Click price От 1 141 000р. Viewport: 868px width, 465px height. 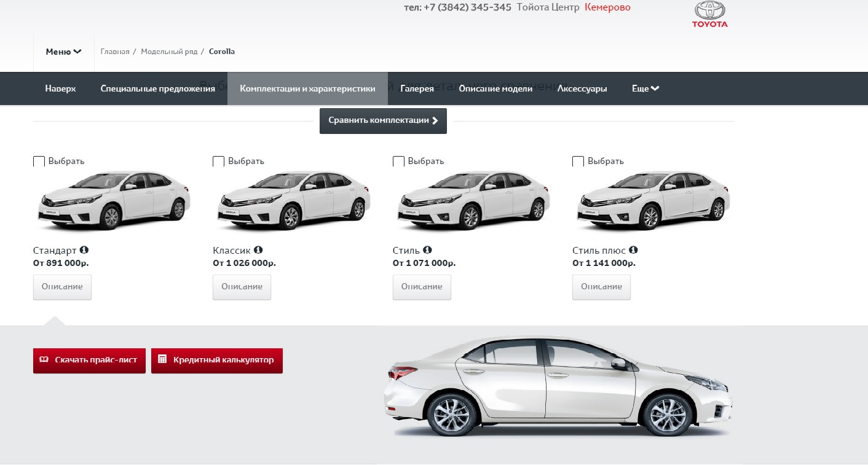(x=604, y=263)
